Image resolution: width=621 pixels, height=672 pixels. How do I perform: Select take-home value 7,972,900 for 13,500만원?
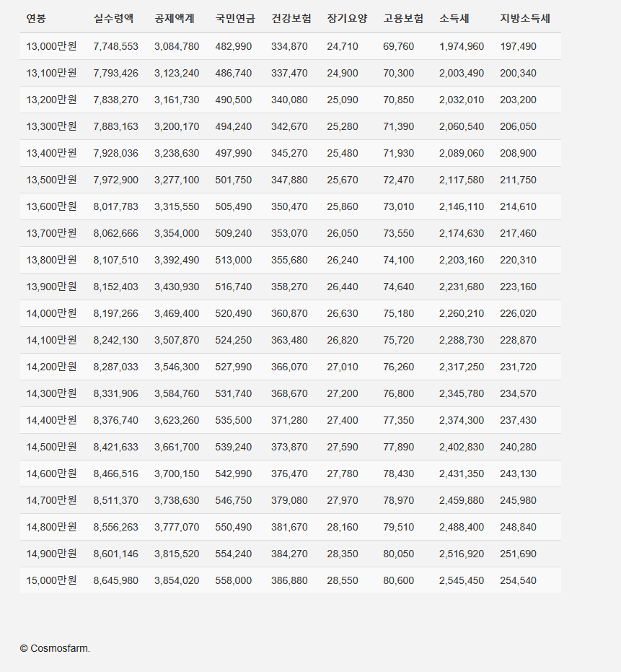(115, 180)
